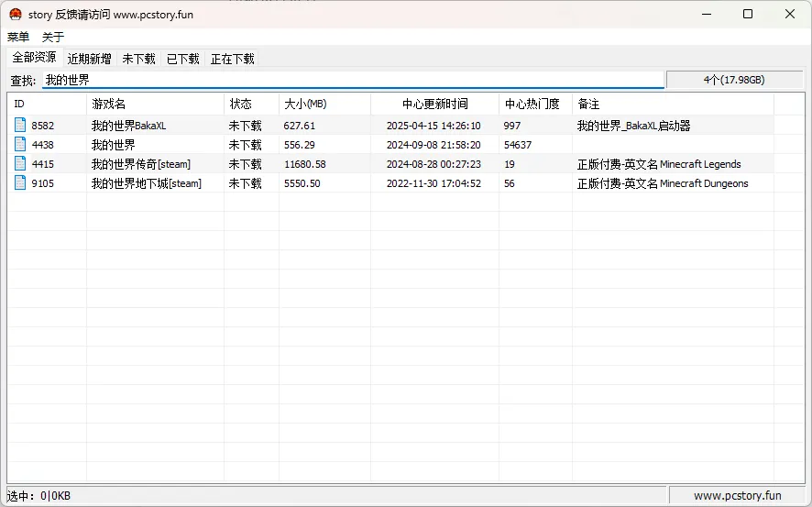Maximize the story window

(x=748, y=14)
